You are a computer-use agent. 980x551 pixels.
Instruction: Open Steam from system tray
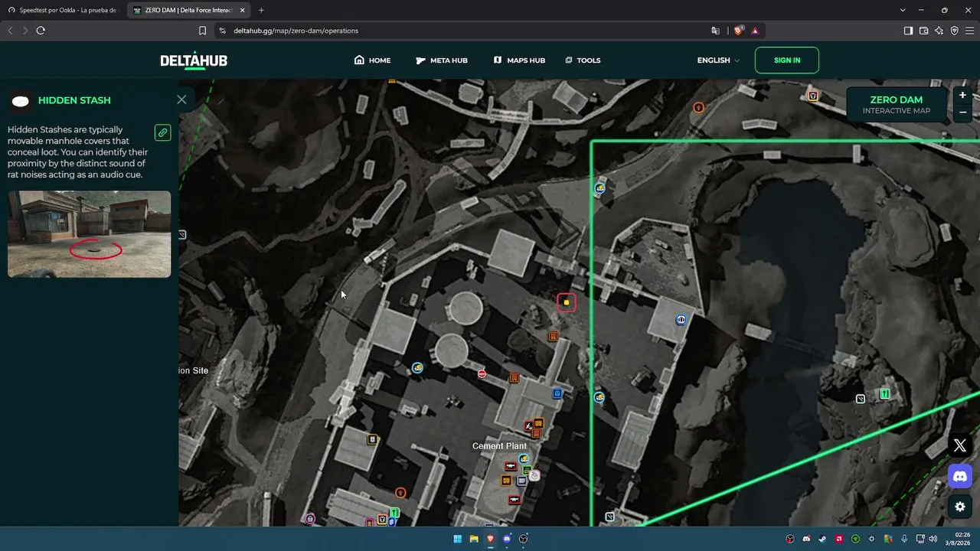[822, 539]
